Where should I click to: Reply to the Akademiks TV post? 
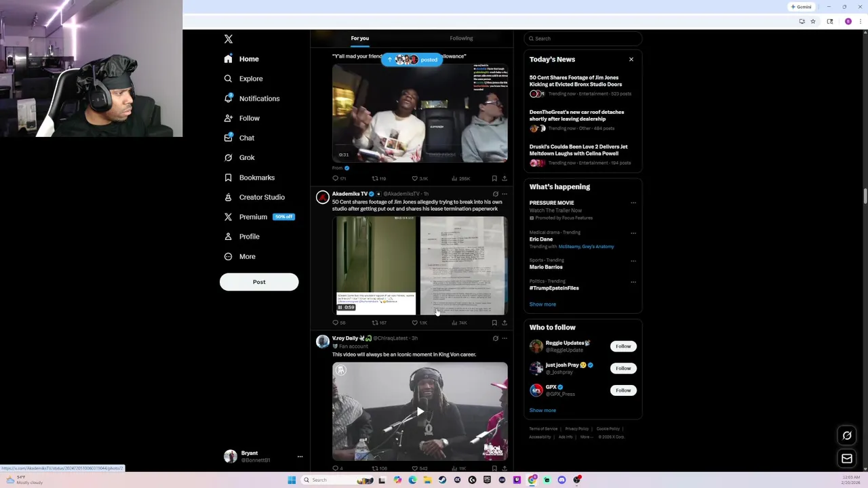(339, 323)
